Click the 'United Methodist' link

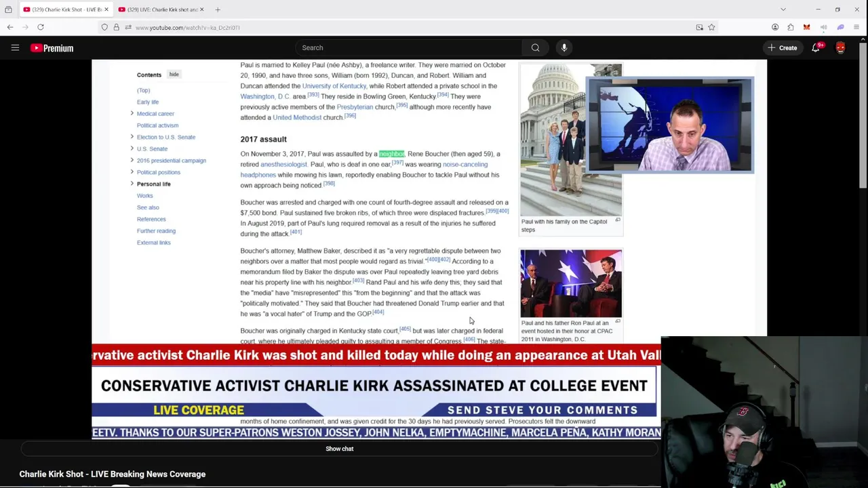point(297,117)
